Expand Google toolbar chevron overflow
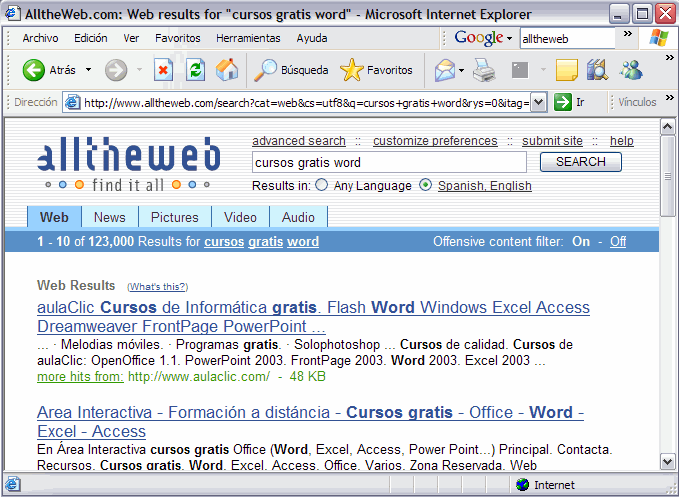 (x=628, y=34)
